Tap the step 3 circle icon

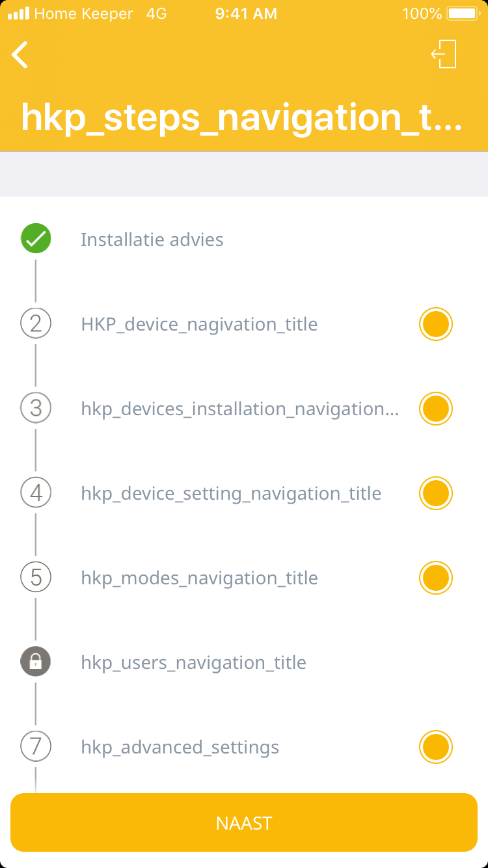coord(36,408)
